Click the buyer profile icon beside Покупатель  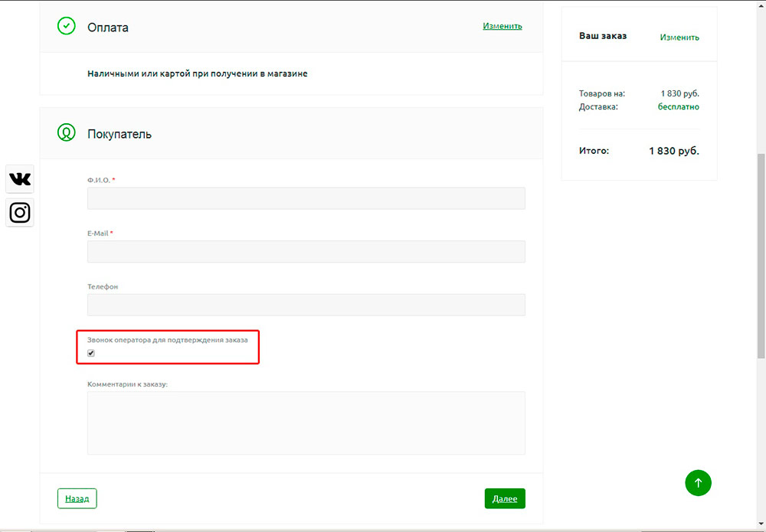(67, 132)
